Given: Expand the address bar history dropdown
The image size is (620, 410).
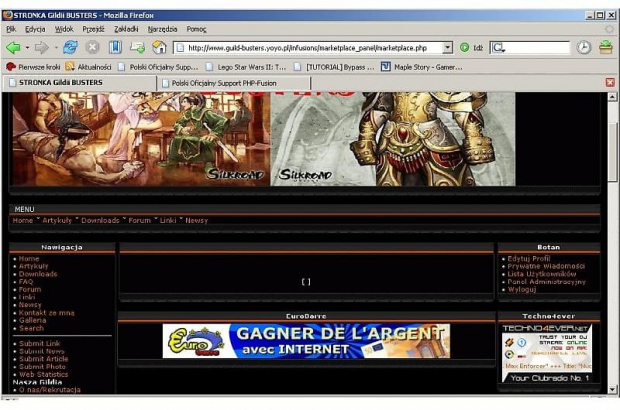Looking at the screenshot, I should 447,48.
